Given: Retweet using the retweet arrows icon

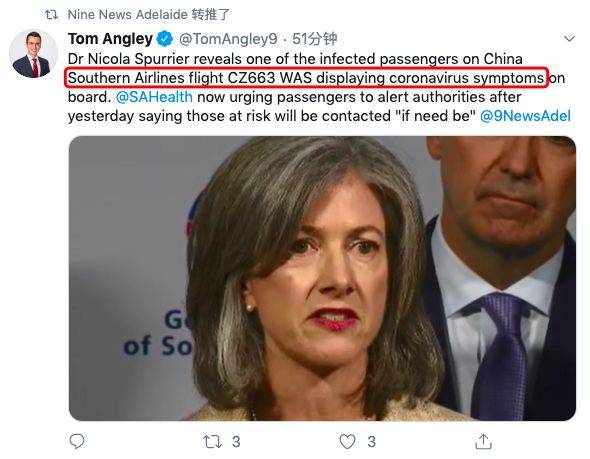Looking at the screenshot, I should pos(213,441).
